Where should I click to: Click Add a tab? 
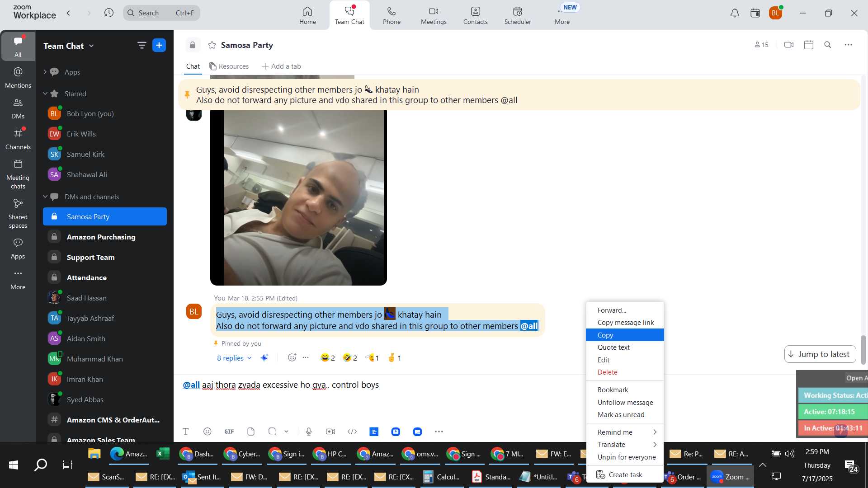[x=281, y=66]
